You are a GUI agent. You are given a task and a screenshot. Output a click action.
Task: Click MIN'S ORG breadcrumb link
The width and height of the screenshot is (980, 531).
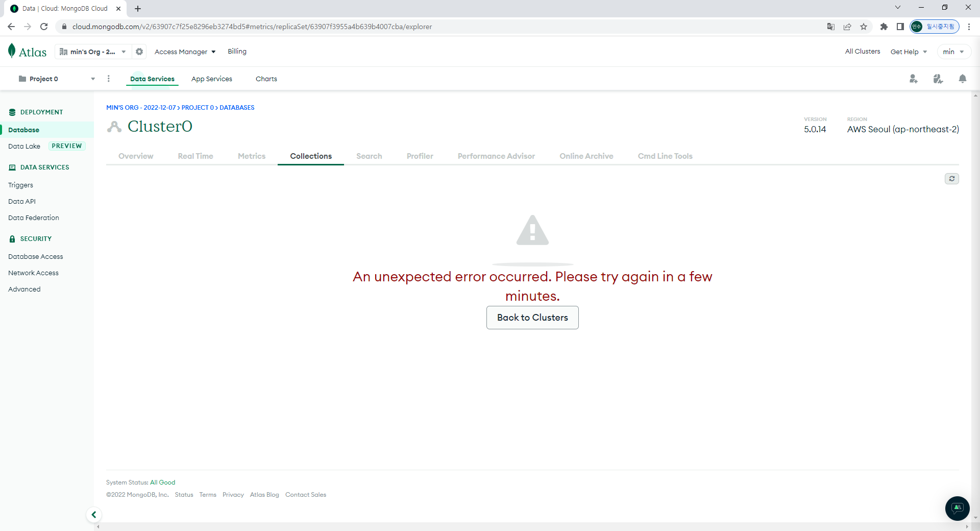pos(141,108)
